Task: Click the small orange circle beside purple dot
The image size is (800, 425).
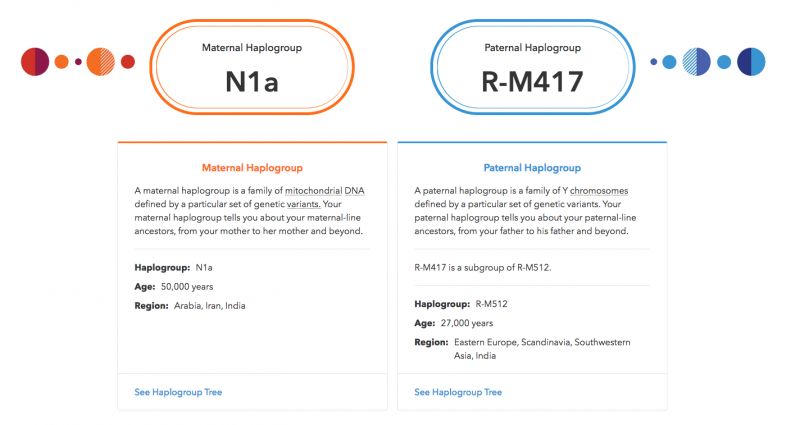Action: [61, 62]
